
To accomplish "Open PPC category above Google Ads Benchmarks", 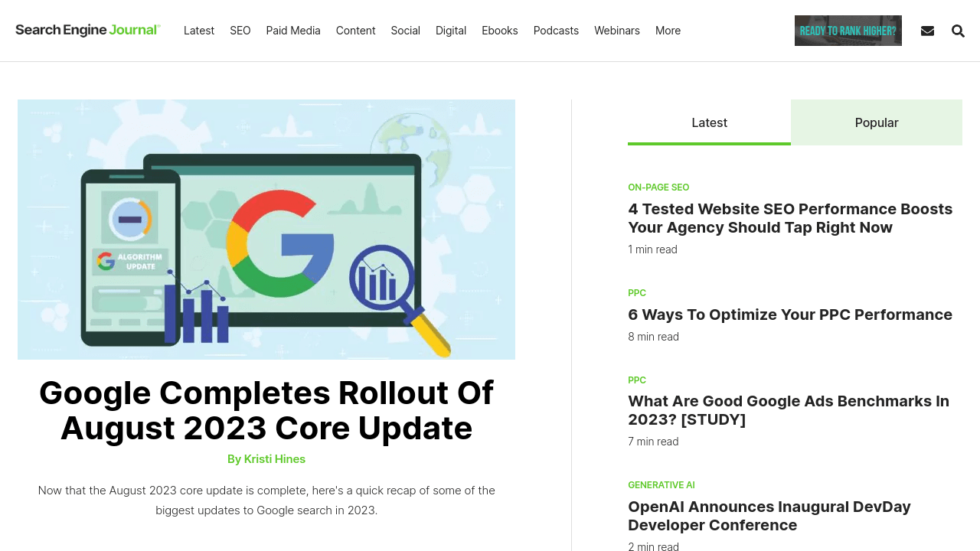I will [x=637, y=380].
